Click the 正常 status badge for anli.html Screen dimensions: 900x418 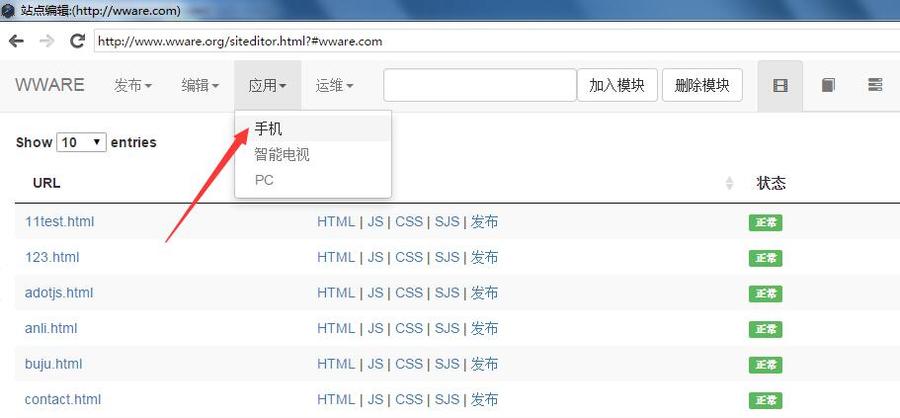765,330
